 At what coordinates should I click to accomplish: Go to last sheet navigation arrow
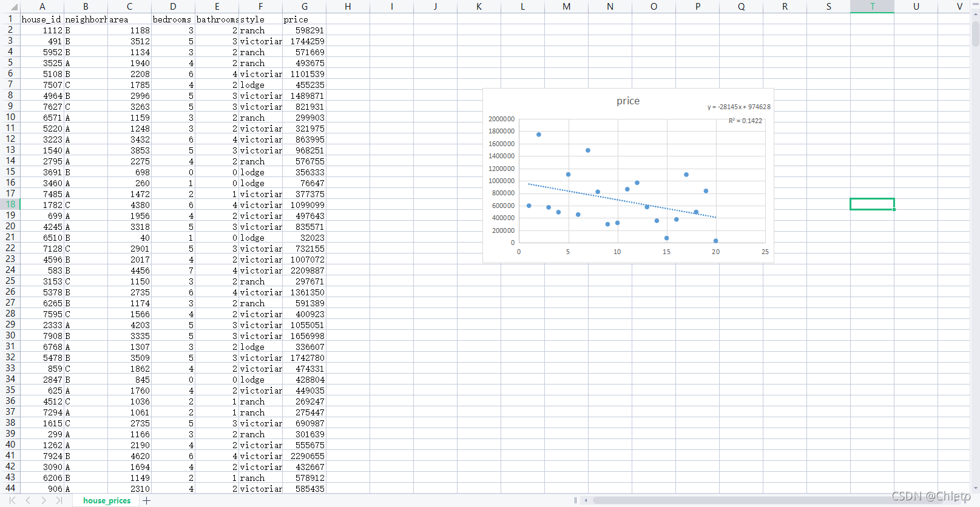point(59,500)
